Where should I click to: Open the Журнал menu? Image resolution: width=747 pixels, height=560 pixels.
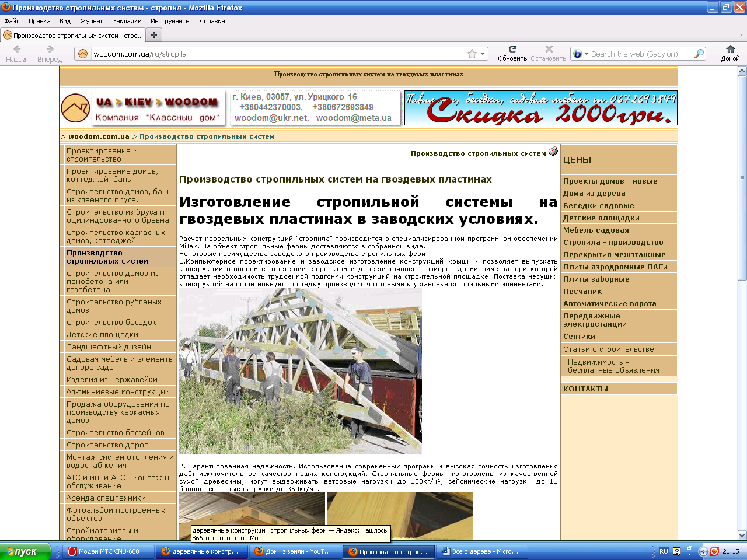tap(92, 21)
